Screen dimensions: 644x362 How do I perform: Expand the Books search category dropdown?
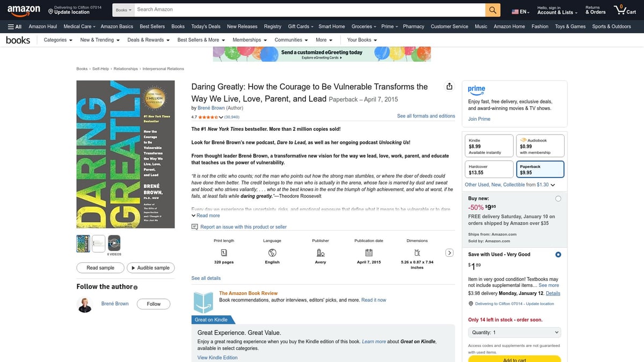[x=123, y=10]
